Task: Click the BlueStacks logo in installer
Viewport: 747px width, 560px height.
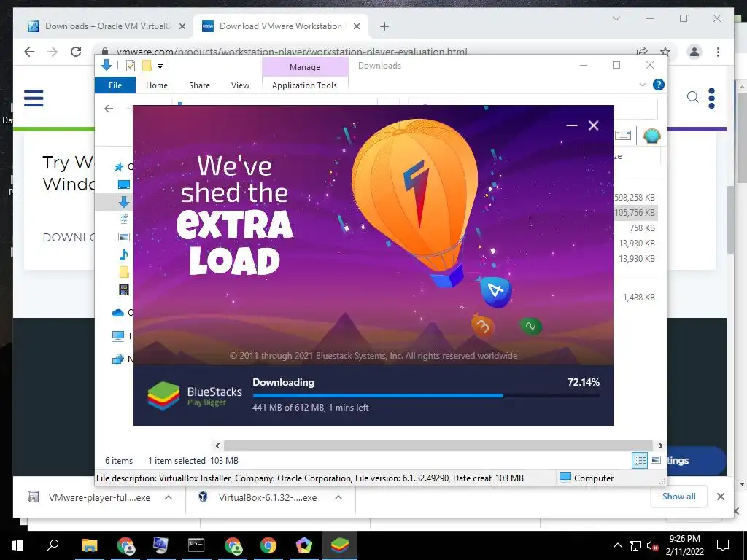Action: (163, 395)
